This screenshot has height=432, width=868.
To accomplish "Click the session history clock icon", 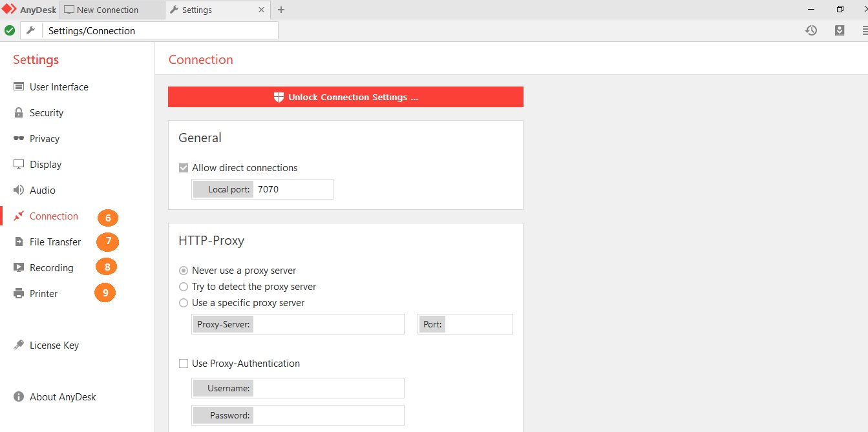I will click(811, 30).
